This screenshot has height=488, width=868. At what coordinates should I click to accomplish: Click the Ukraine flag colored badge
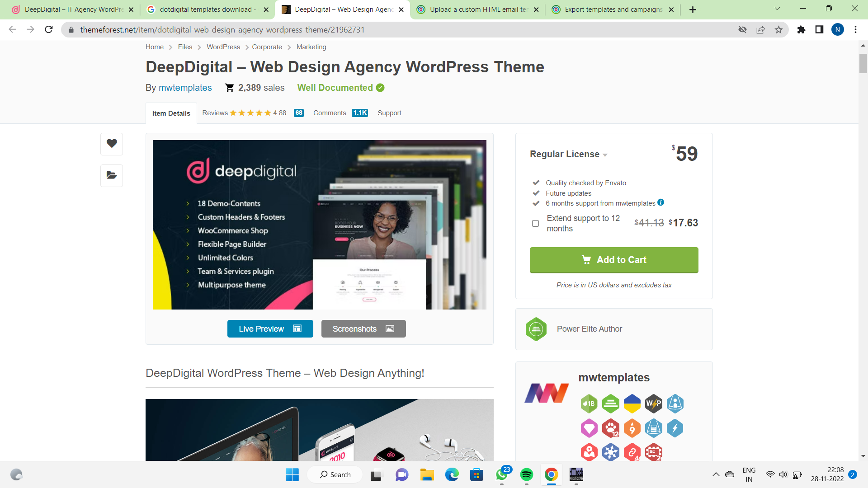coord(632,404)
